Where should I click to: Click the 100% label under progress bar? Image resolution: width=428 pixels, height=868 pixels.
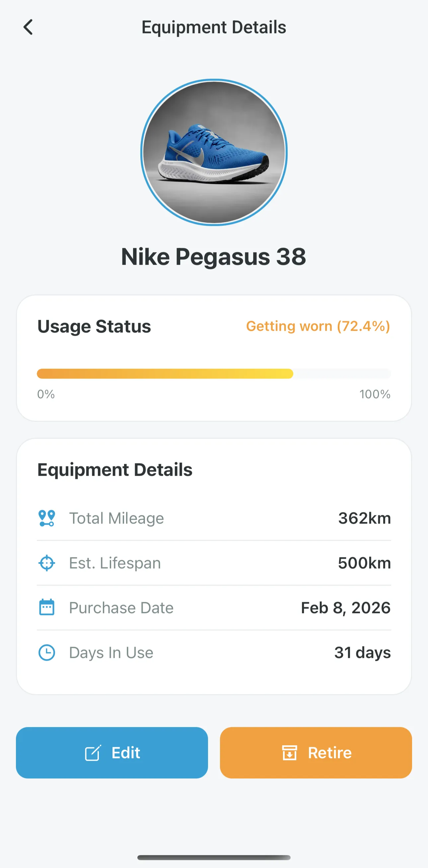tap(375, 394)
